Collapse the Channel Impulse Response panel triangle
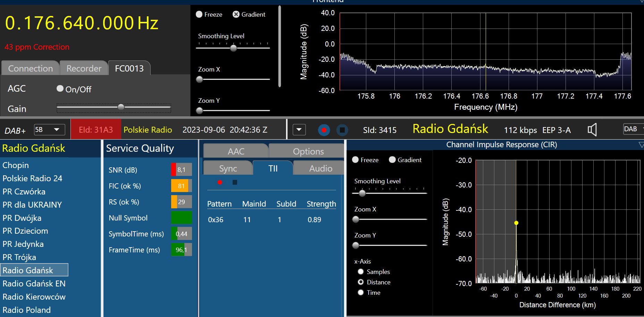This screenshot has width=644, height=317. pyautogui.click(x=641, y=145)
